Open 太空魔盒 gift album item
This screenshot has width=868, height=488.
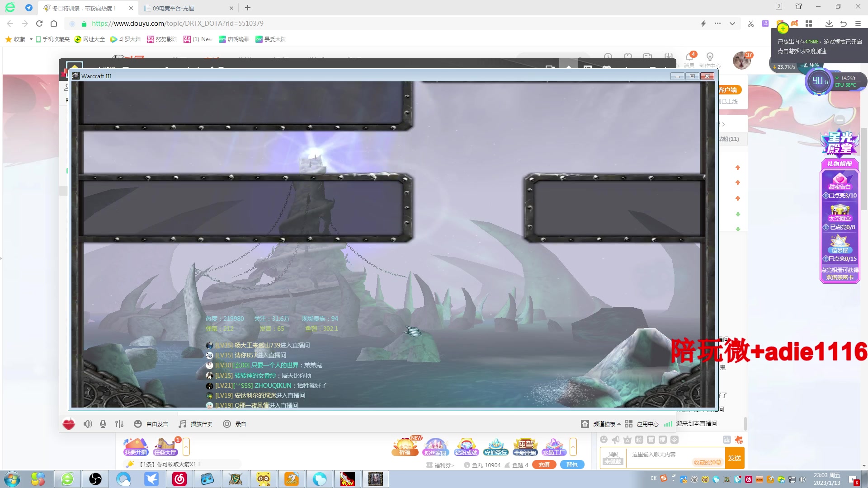(840, 217)
